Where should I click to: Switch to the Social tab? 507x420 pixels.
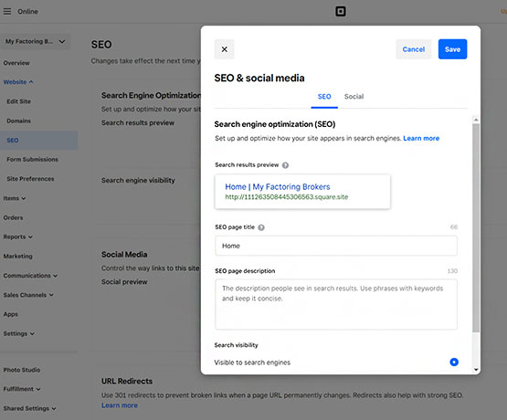[x=354, y=97]
